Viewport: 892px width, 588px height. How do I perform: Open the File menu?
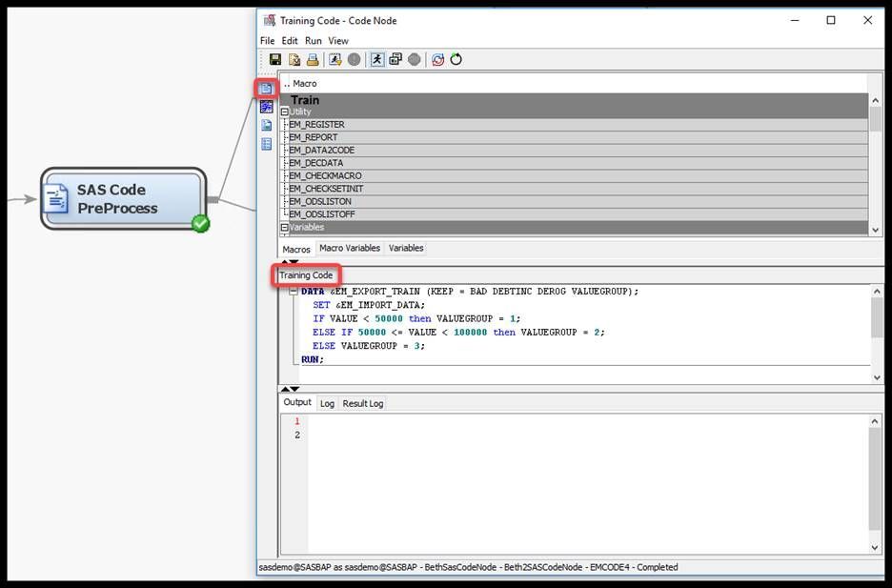pos(268,41)
